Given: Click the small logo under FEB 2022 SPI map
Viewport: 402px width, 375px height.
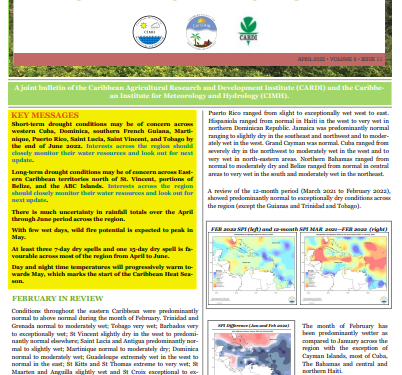Looking at the screenshot, I should point(292,299).
